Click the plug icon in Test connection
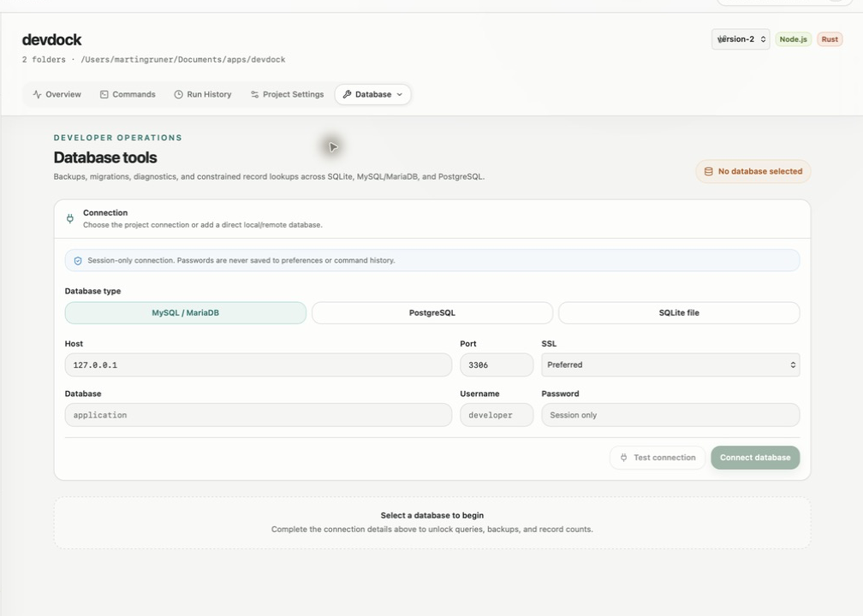Screen dimensions: 863x616 pos(623,458)
